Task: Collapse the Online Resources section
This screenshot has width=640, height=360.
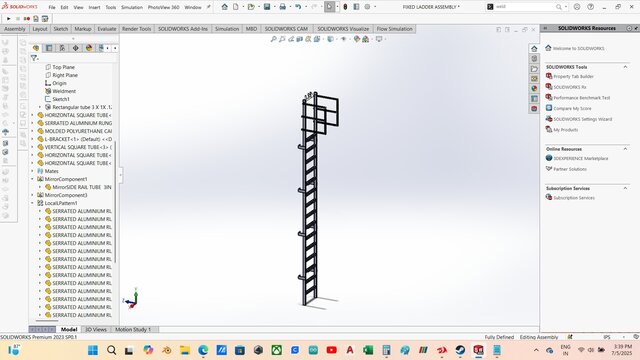Action: pyautogui.click(x=625, y=149)
